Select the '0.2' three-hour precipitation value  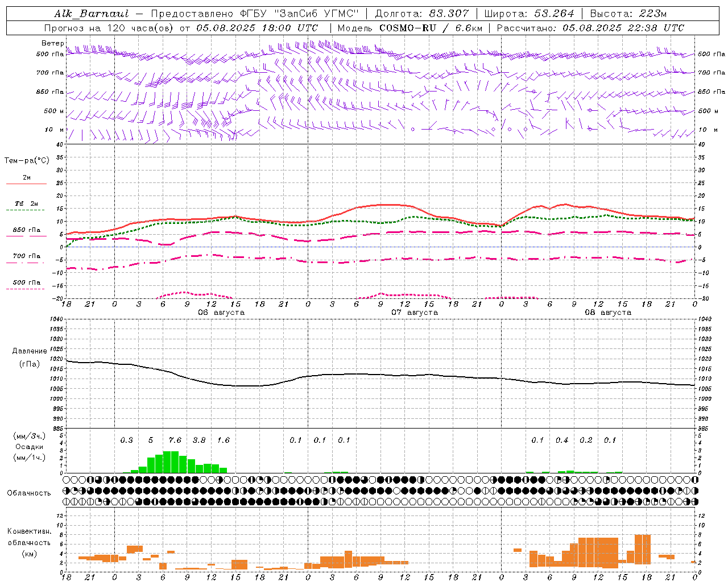[586, 440]
